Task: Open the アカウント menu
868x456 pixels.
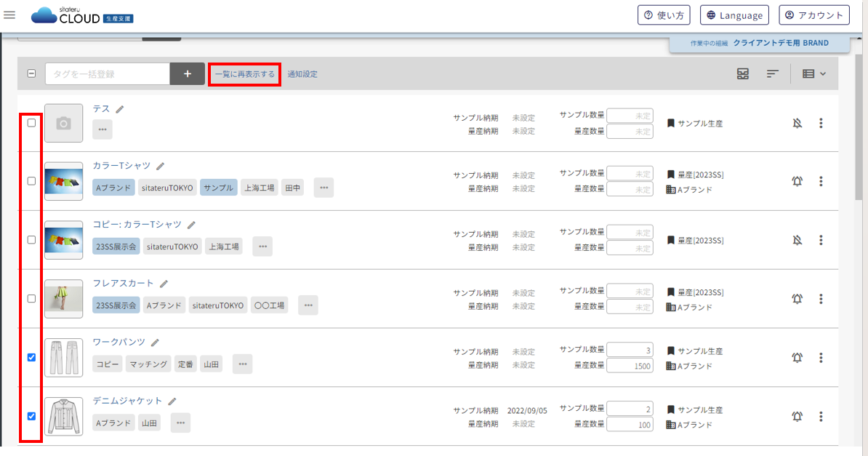Action: coord(813,15)
